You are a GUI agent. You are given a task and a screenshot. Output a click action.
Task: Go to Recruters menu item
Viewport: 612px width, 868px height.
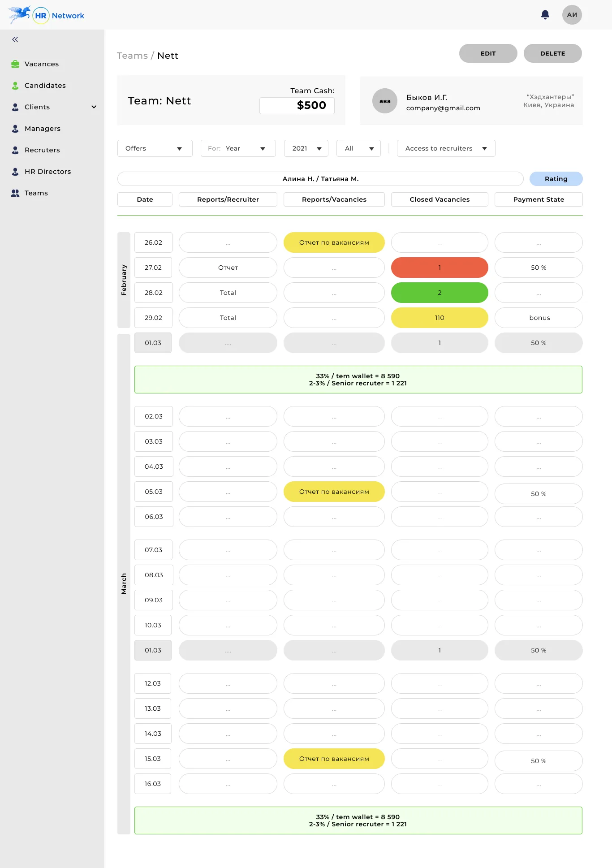[x=42, y=150]
